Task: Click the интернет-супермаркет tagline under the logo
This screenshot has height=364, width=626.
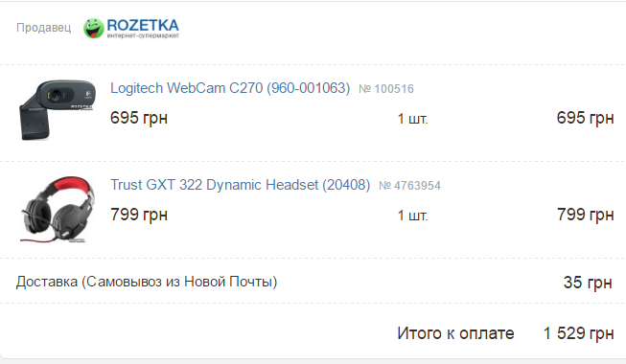Action: (x=143, y=36)
